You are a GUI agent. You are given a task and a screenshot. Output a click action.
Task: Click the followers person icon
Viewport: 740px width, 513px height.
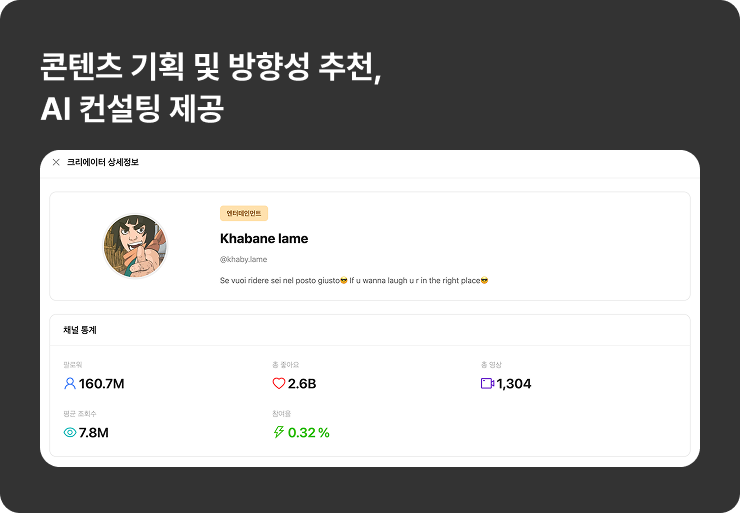pyautogui.click(x=70, y=383)
